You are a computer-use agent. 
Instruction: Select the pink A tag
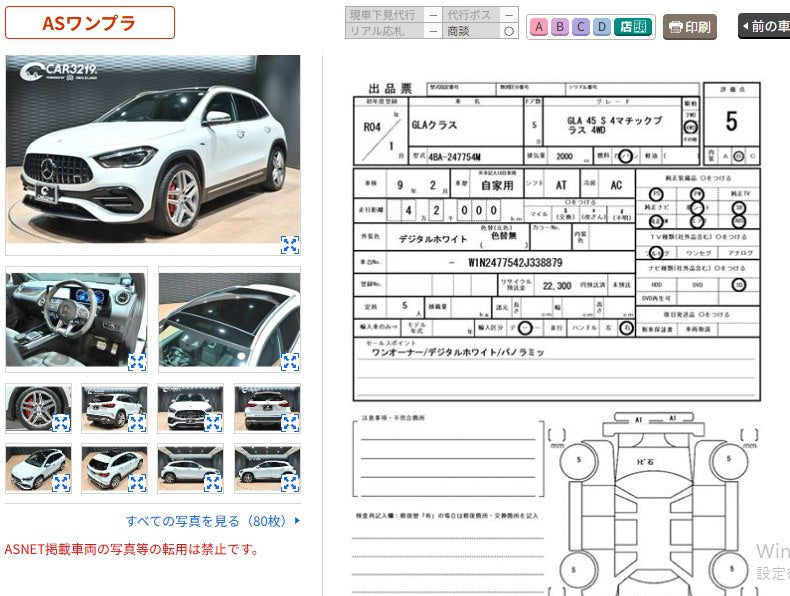coord(539,27)
